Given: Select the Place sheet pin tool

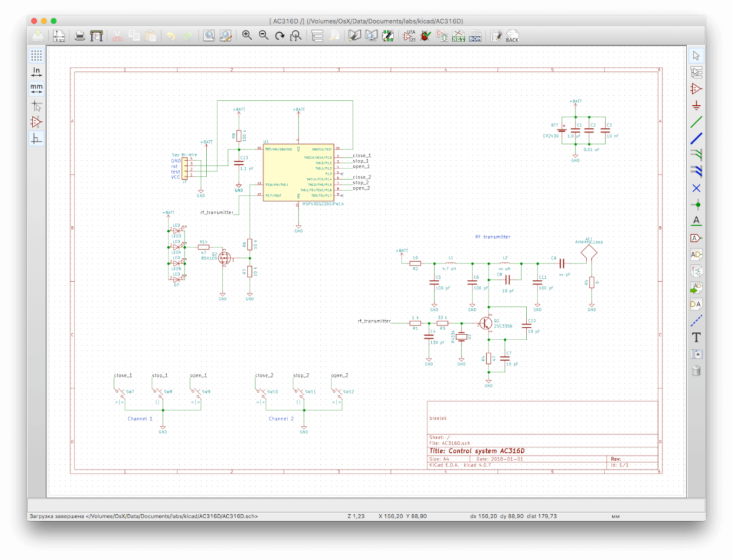Looking at the screenshot, I should pos(696,304).
